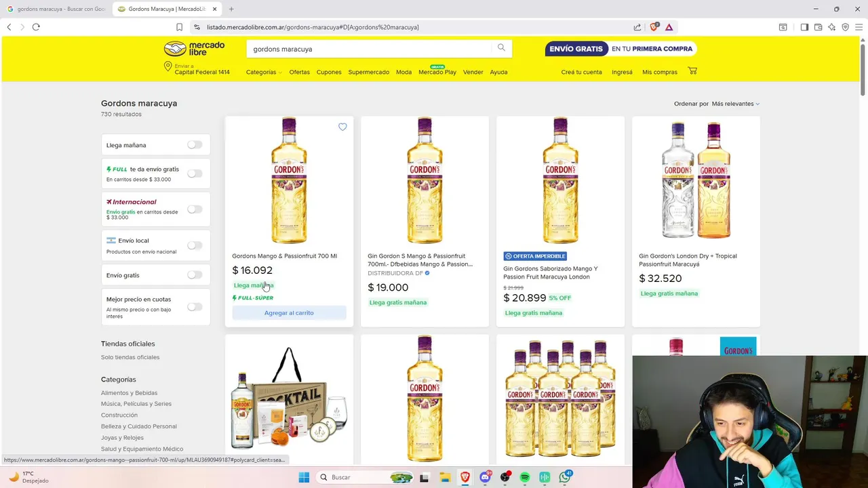Reload the page
The image size is (868, 488).
pos(36,27)
